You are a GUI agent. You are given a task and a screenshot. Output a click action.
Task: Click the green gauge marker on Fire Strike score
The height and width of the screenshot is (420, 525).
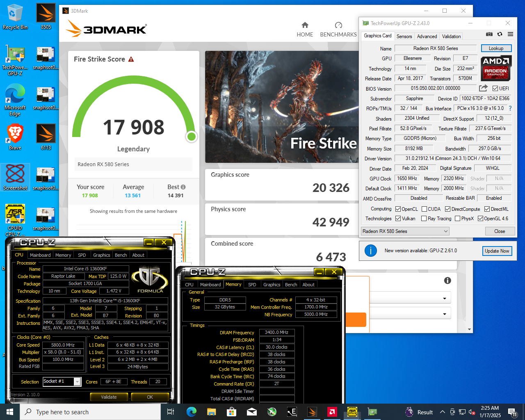(191, 137)
